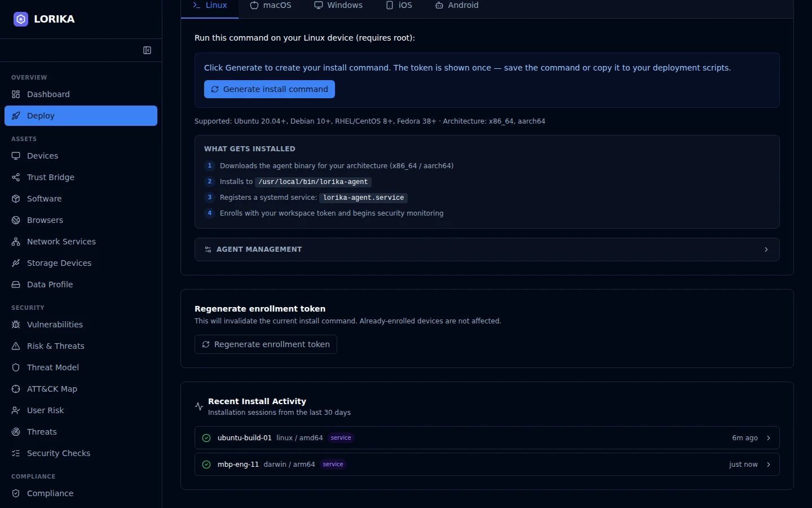Click the refresh icon in Generate install command
This screenshot has width=812, height=508.
[x=215, y=89]
